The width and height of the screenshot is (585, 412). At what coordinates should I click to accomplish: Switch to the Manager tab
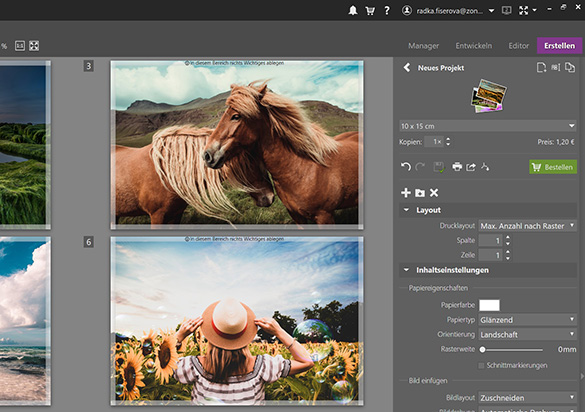click(423, 46)
